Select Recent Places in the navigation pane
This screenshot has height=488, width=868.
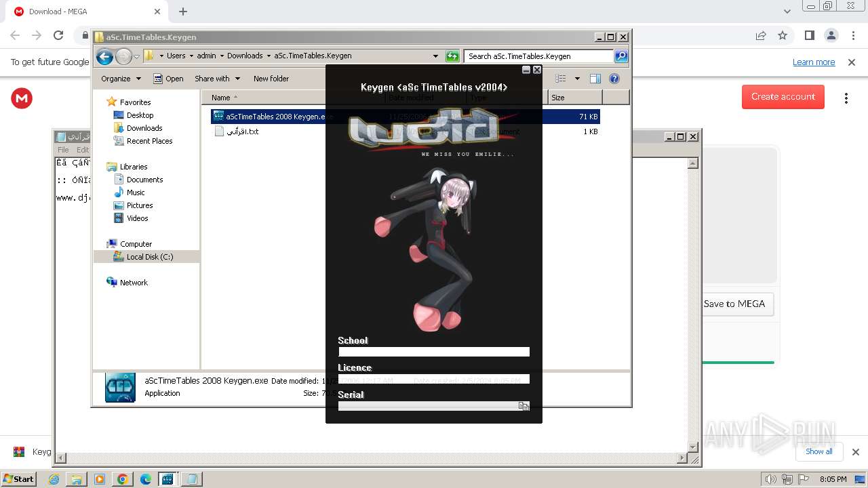pyautogui.click(x=149, y=141)
